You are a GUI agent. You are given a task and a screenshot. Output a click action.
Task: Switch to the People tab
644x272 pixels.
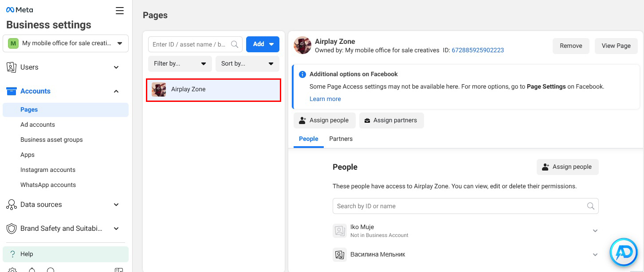click(x=309, y=139)
